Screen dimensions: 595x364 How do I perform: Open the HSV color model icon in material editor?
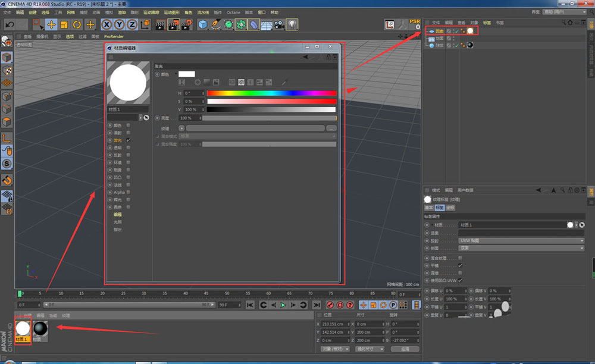(241, 82)
